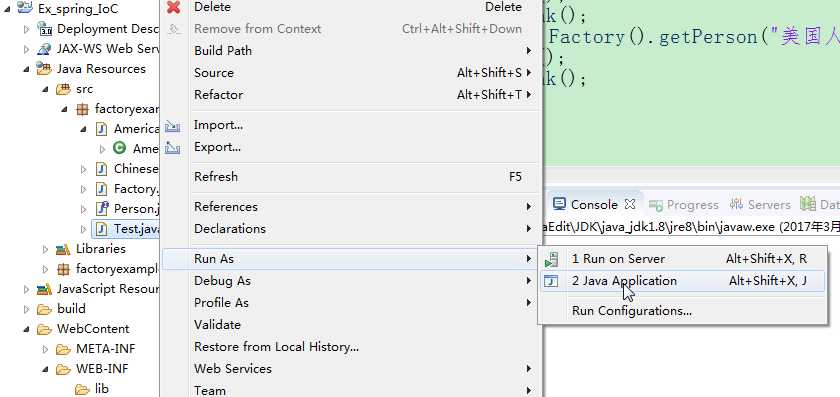Open the Refactor submenu
The image size is (840, 397).
pos(351,95)
